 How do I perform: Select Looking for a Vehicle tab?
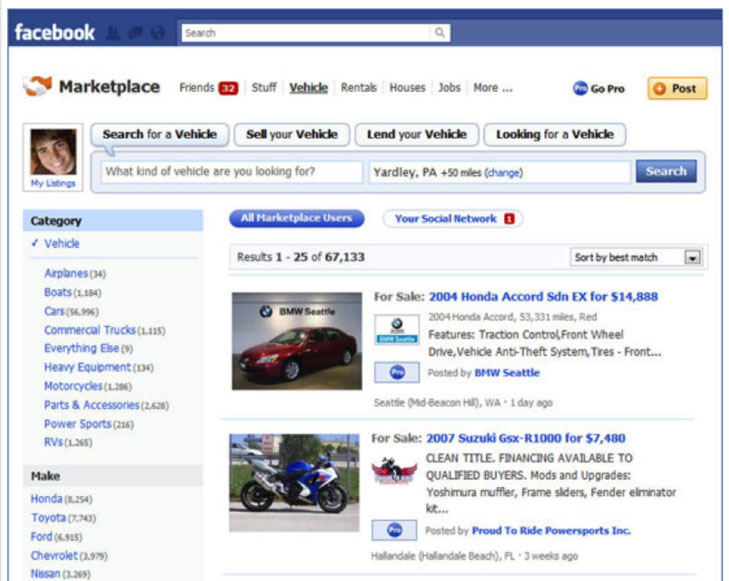point(555,134)
